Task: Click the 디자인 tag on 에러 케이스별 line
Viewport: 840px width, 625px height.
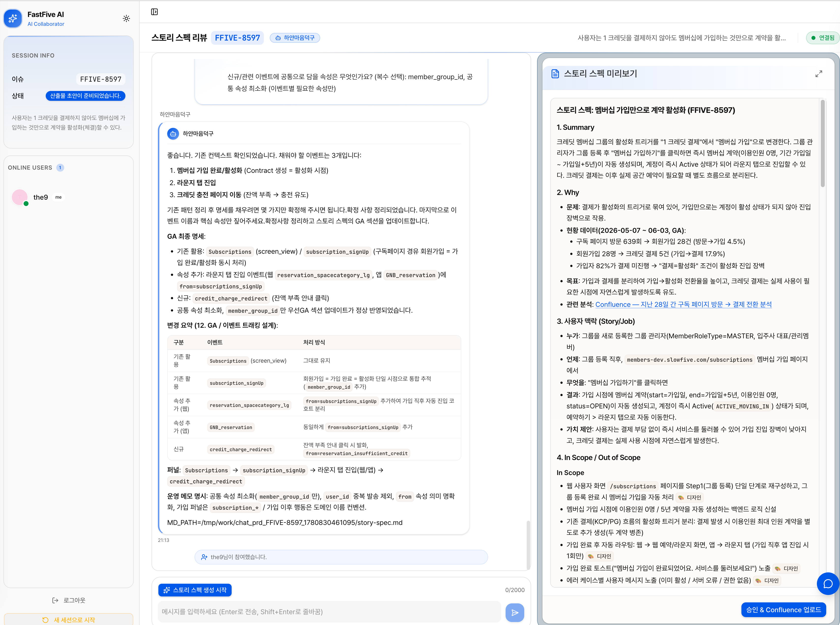Action: [767, 581]
